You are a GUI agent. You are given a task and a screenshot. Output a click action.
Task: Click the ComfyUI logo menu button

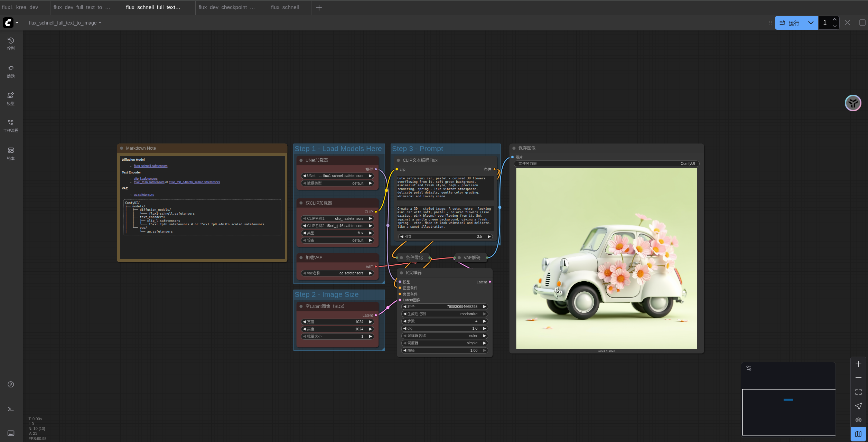(11, 23)
